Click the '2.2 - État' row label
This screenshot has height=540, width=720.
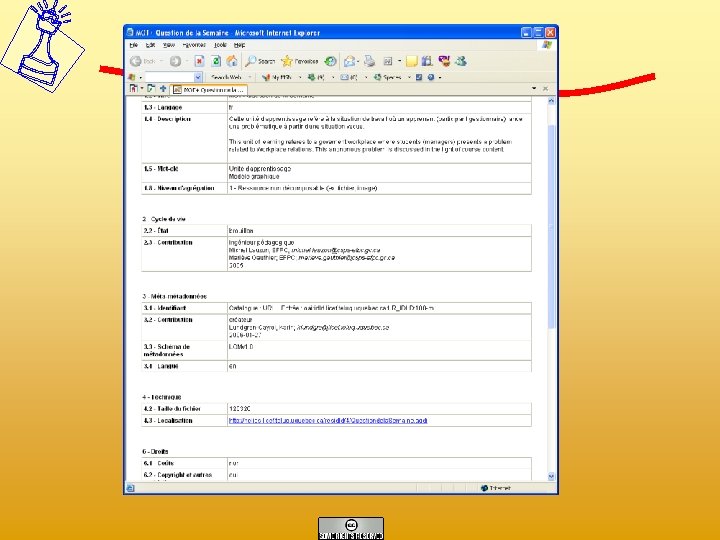click(156, 231)
